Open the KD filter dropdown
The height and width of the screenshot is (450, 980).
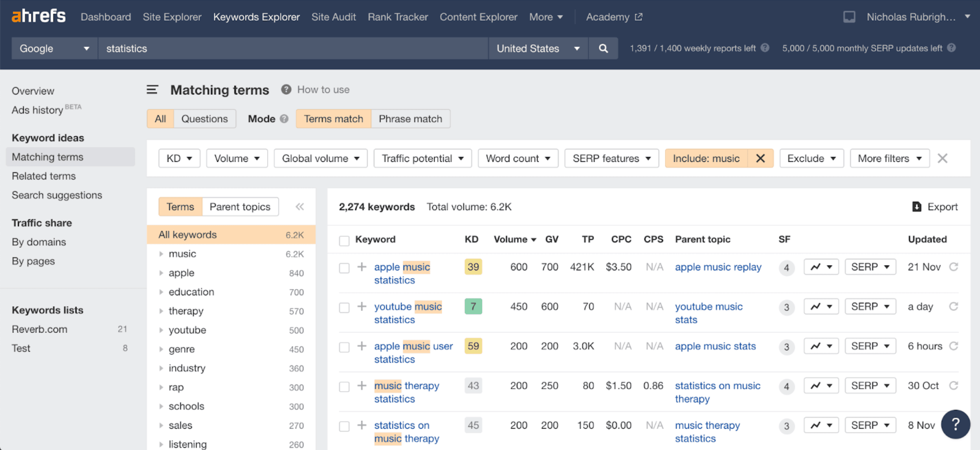pos(179,158)
